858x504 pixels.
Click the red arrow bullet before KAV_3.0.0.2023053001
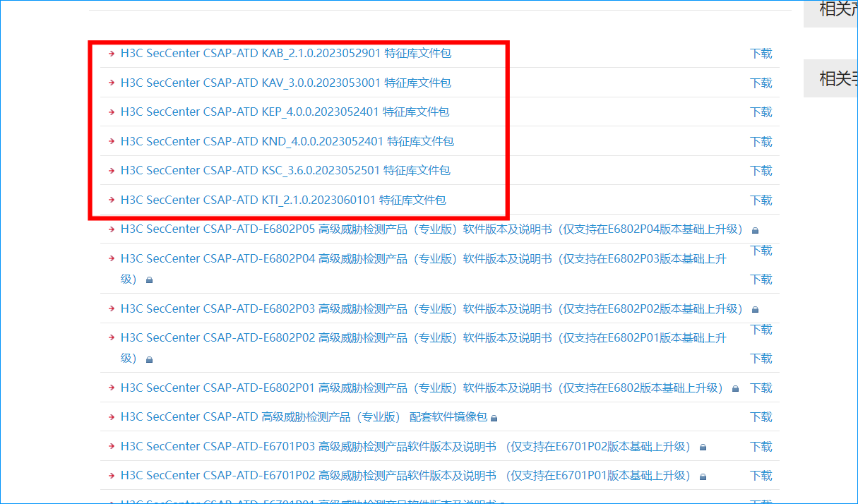pyautogui.click(x=112, y=83)
